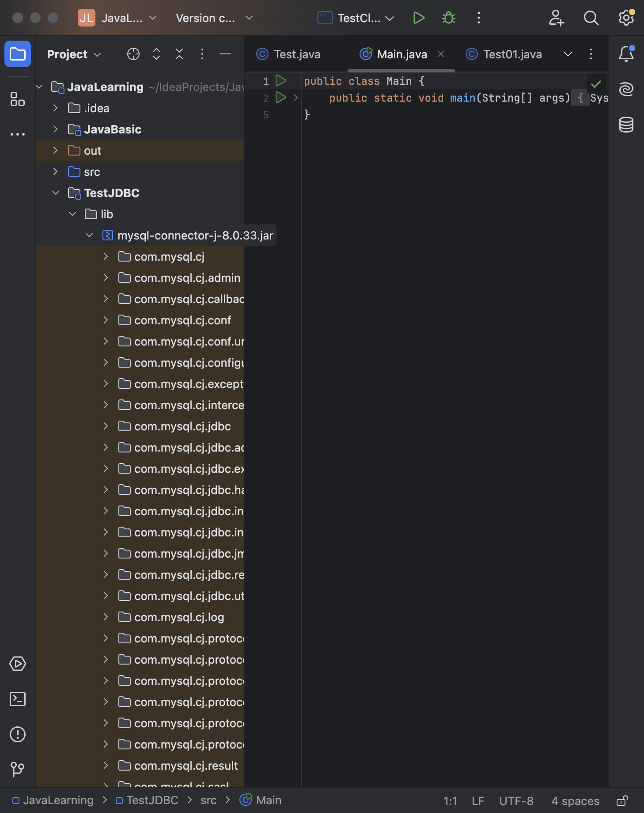The width and height of the screenshot is (644, 813).
Task: Toggle the Project tool window folder icon
Action: [18, 54]
